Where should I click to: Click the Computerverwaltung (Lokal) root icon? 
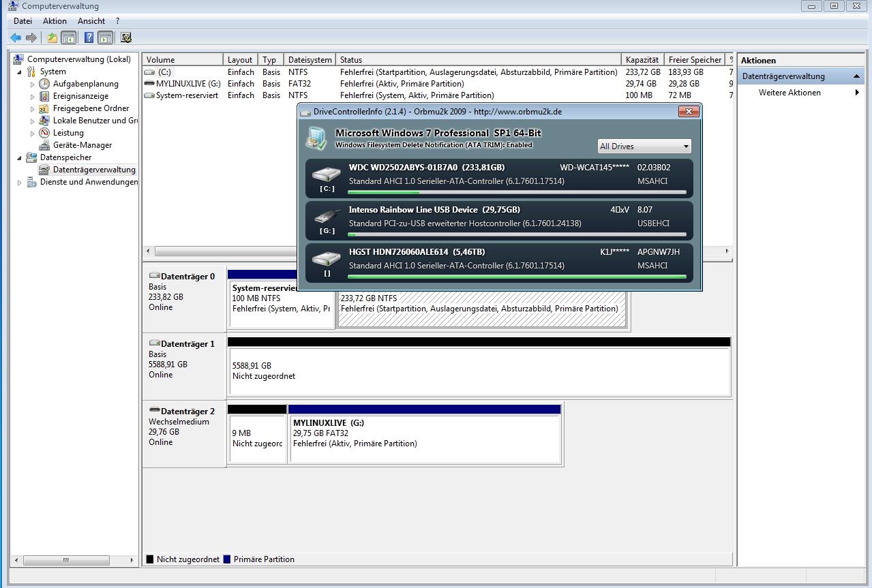coord(19,59)
